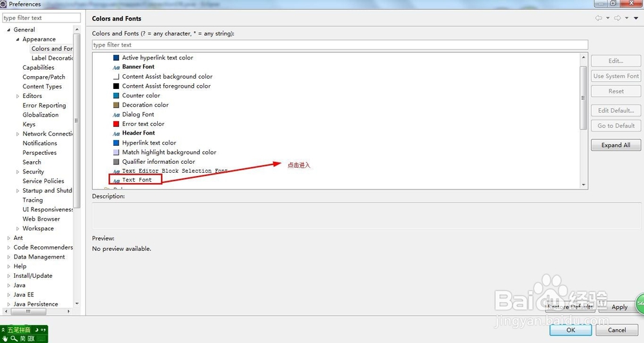Select Match highlight background color icon
The image size is (644, 343).
[116, 152]
